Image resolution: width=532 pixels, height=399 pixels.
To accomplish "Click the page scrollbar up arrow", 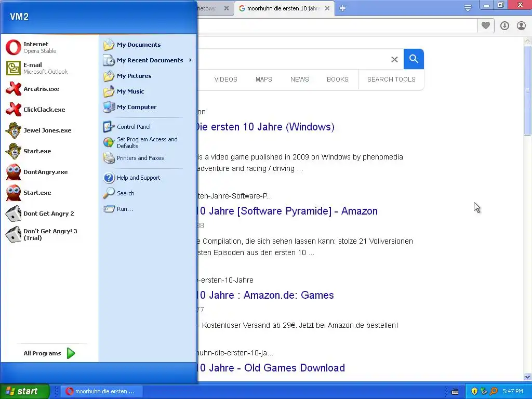I will point(528,42).
